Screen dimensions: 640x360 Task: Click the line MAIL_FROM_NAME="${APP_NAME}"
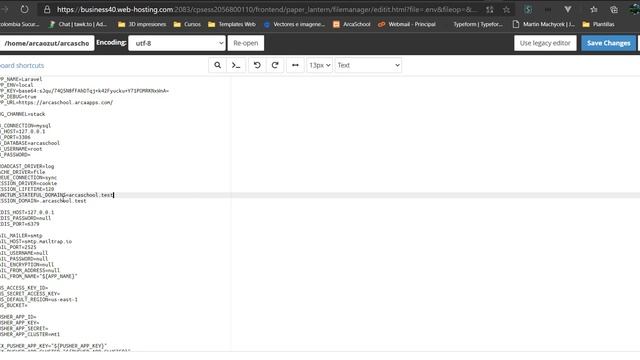(39, 276)
